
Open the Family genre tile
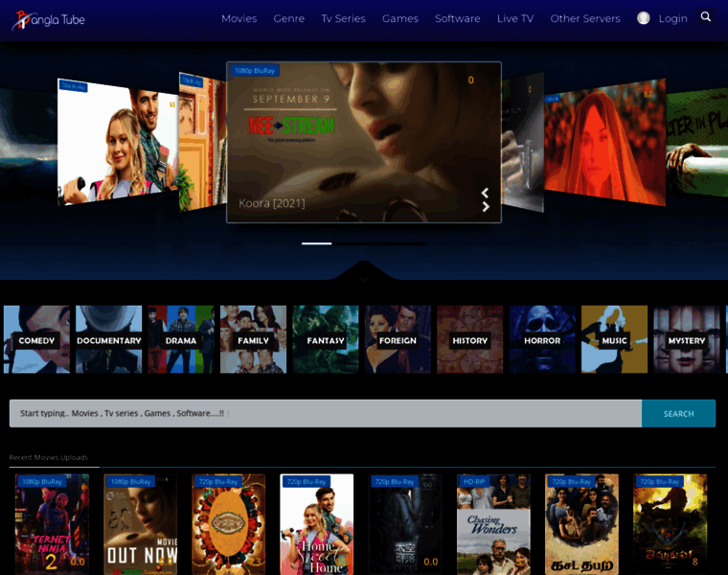(x=253, y=339)
